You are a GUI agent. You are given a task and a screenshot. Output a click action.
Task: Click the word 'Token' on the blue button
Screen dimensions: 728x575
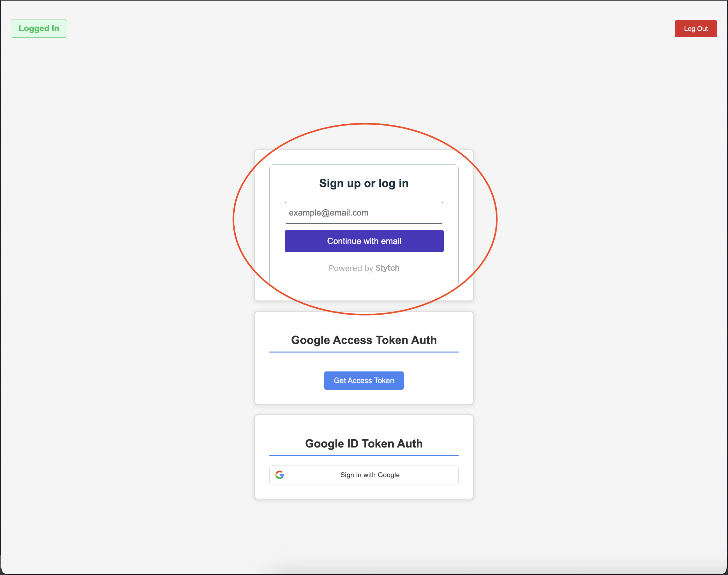tap(384, 380)
